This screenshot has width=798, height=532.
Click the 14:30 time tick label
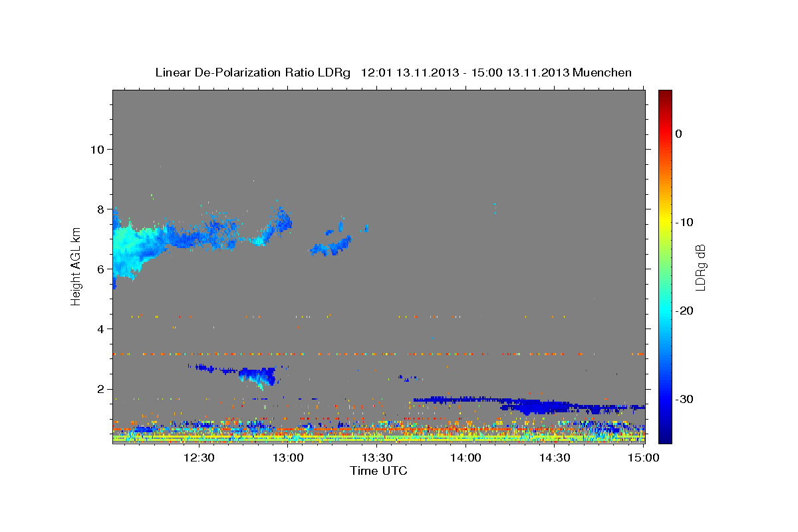pos(555,458)
